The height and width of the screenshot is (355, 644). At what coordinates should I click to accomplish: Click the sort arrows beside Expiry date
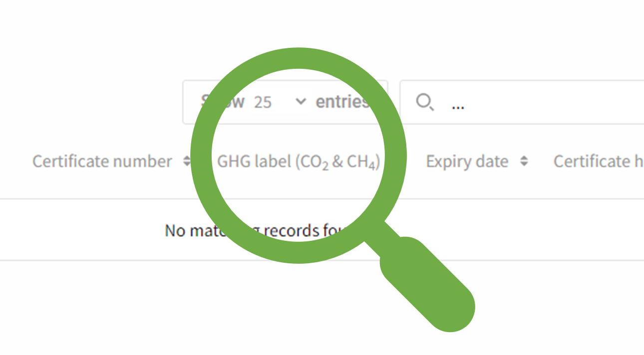(524, 161)
